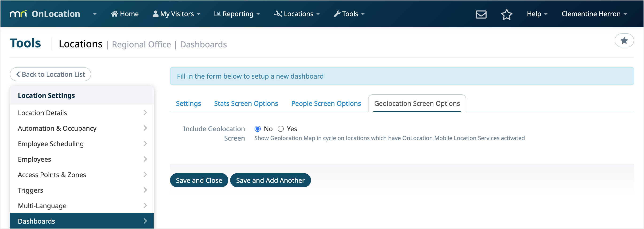
Task: Expand the Employee Scheduling section chevron
Action: point(145,144)
